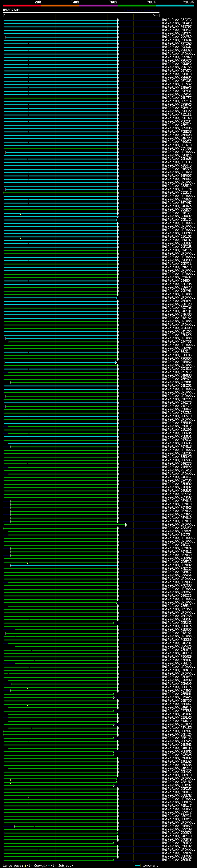Click hit label UniRef100_C1BYP9

[x=177, y=399]
